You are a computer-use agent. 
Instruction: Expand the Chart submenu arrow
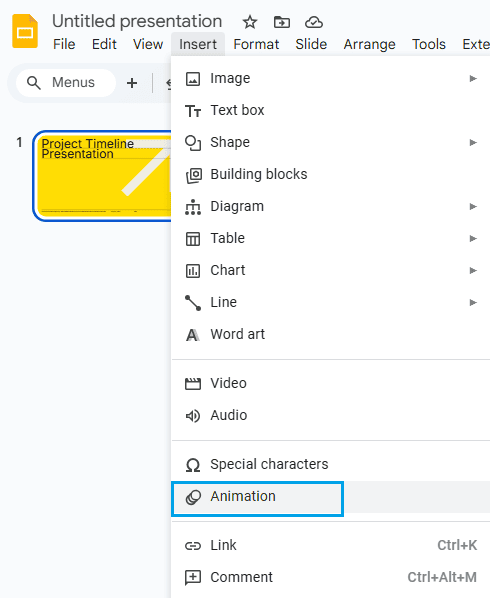473,270
